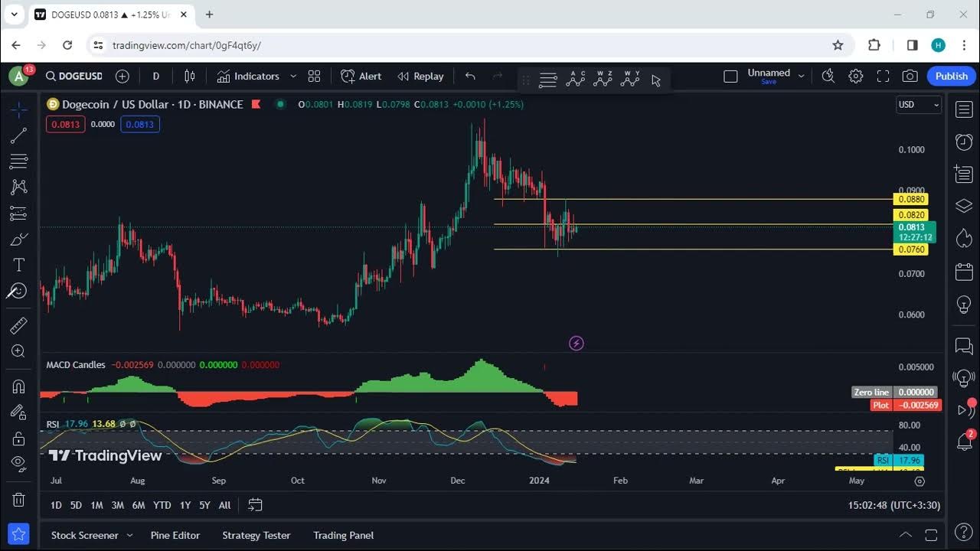Set range to All
980x551 pixels.
tap(224, 505)
